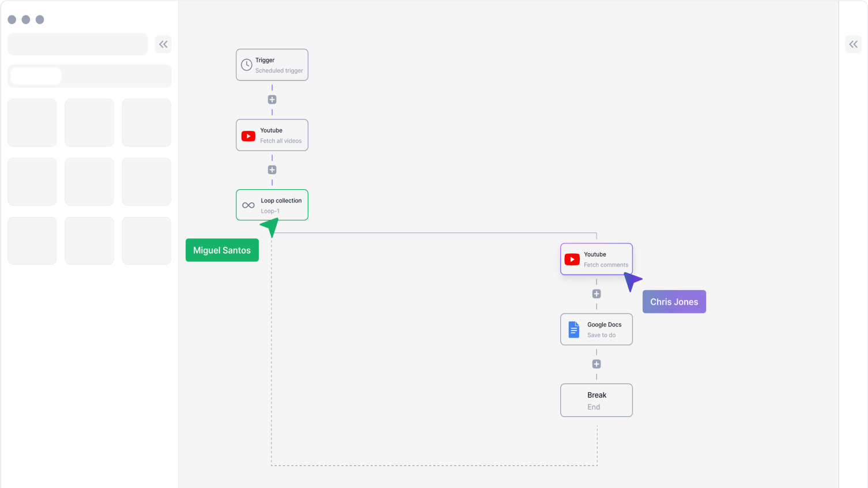The height and width of the screenshot is (488, 868).
Task: Open the Break node labeled End
Action: point(596,400)
